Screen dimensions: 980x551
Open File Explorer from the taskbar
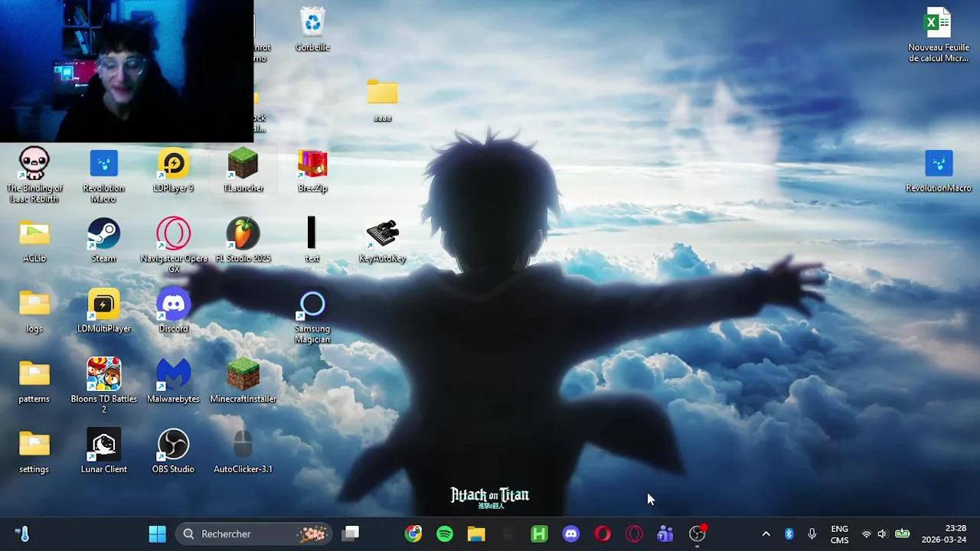[476, 534]
